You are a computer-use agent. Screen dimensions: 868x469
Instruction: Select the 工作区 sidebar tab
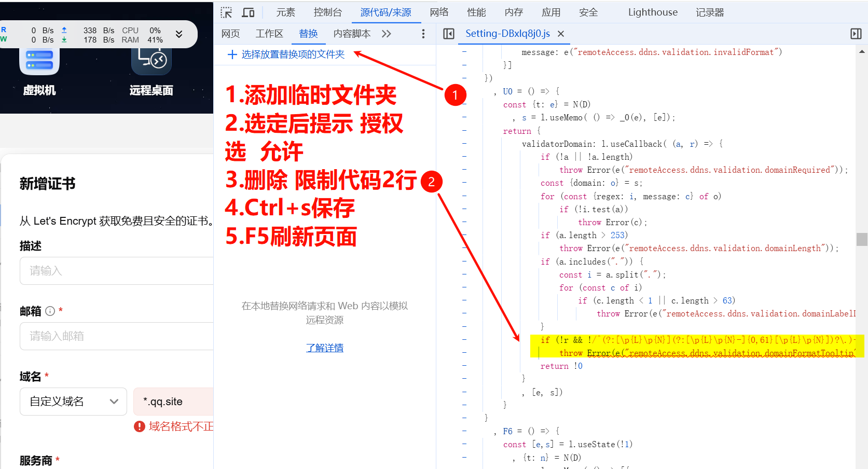coord(269,34)
